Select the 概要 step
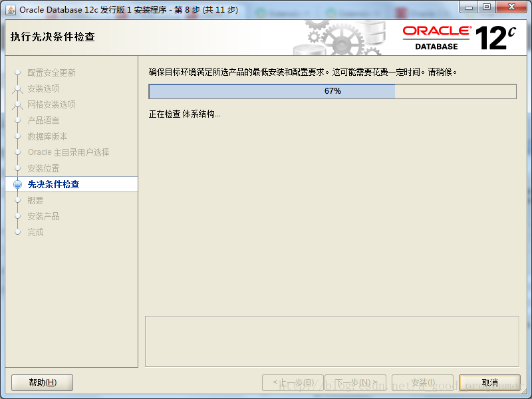Image resolution: width=532 pixels, height=399 pixels. pos(35,200)
